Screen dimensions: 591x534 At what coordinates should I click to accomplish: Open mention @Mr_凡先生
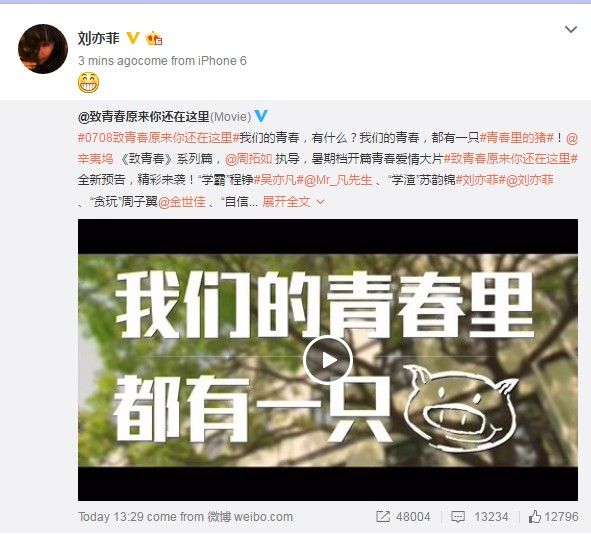coord(338,180)
